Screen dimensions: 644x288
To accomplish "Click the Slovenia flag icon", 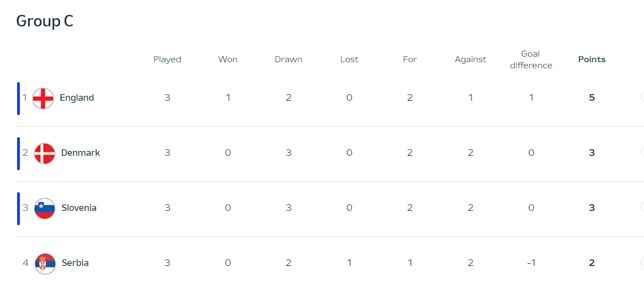I will pyautogui.click(x=44, y=208).
